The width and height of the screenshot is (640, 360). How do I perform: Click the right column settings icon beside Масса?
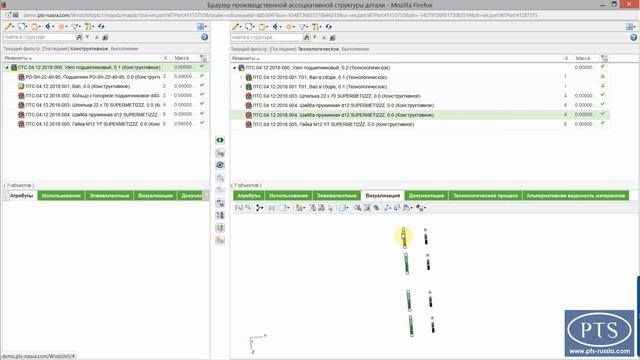coord(604,58)
